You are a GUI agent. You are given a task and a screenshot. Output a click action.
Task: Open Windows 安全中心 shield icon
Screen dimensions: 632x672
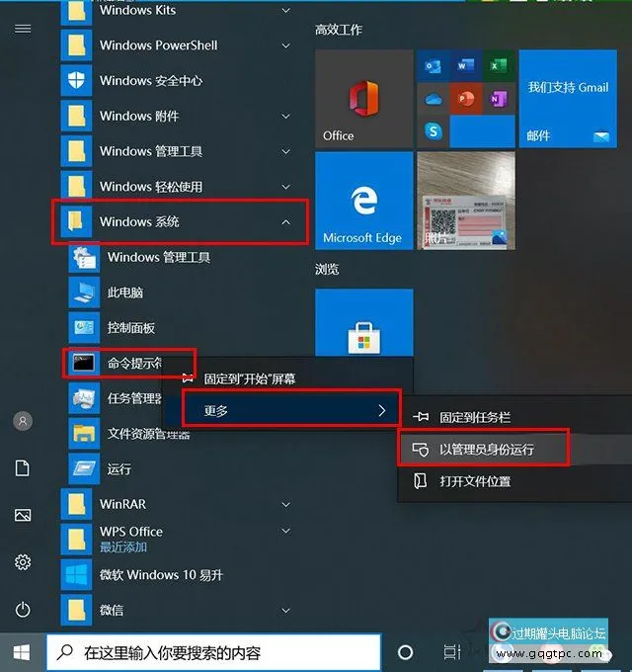pyautogui.click(x=76, y=81)
